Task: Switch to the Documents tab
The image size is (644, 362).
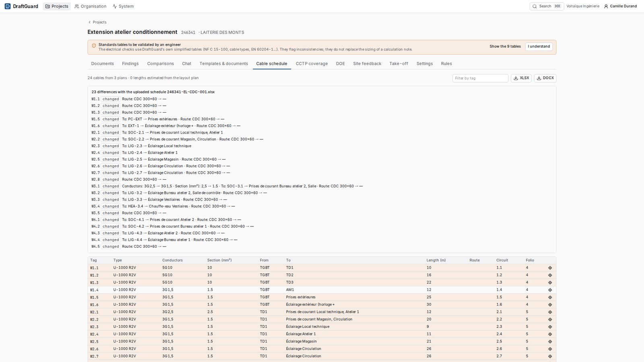Action: coord(103,64)
